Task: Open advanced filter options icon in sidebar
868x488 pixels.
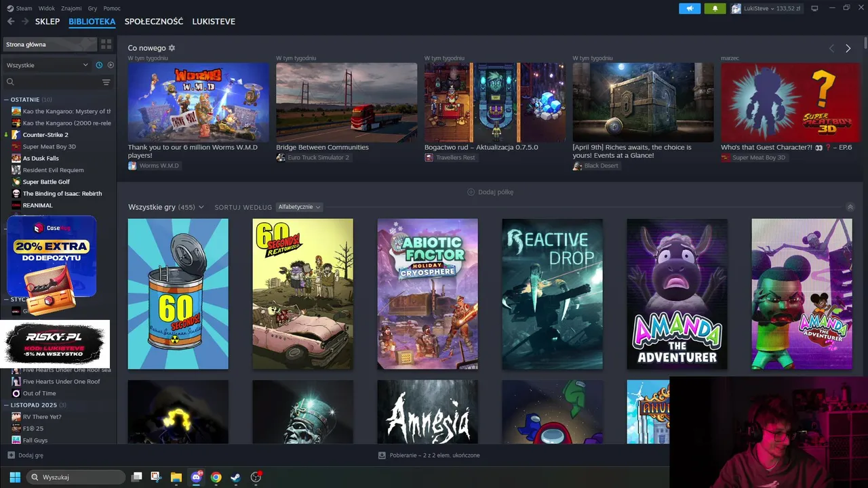Action: [x=106, y=82]
